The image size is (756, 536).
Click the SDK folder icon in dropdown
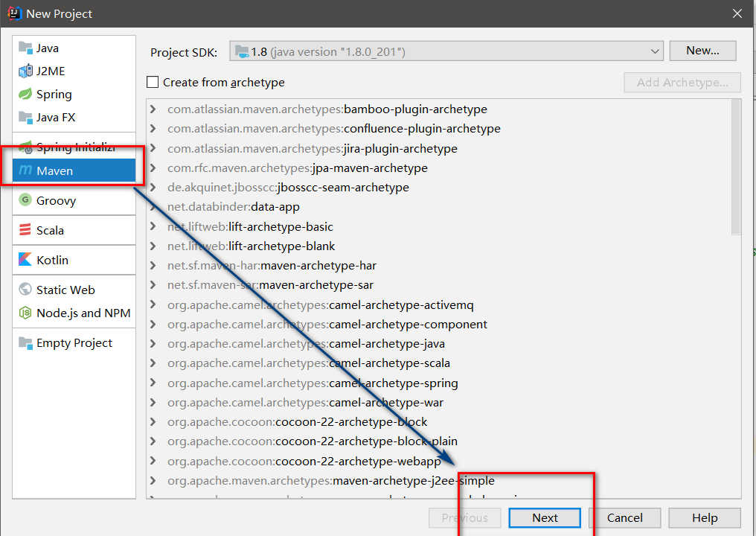coord(242,51)
